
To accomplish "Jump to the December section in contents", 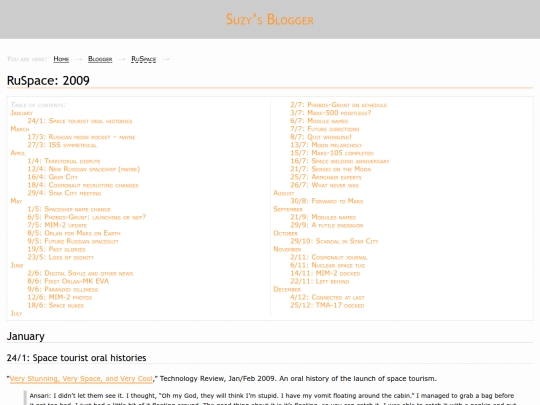I will tap(287, 289).
